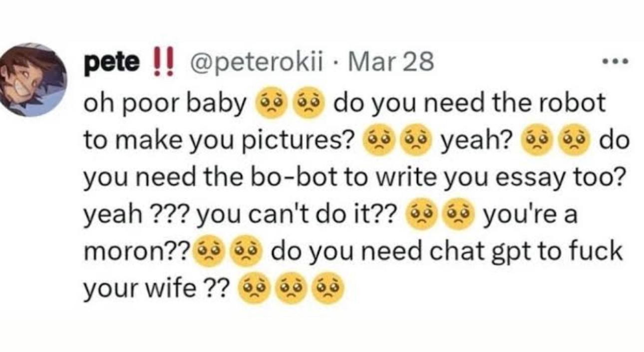
Task: Click first pleading emoji after "moron??"
Action: coord(207,250)
